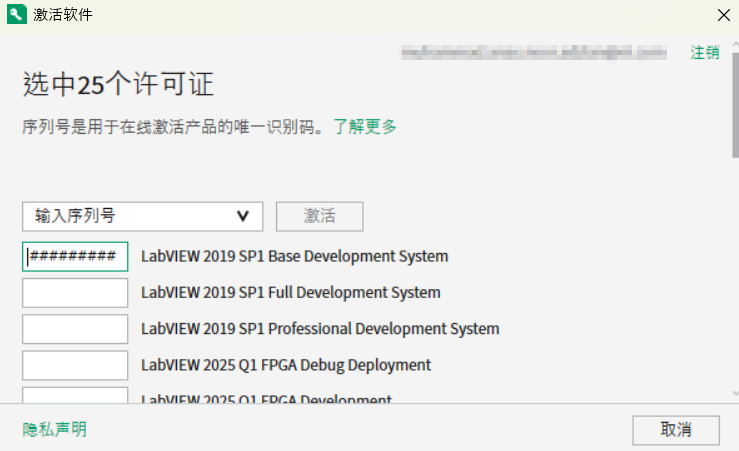Click serial field for Full Development System
Screen dimensions: 739x451
point(75,293)
